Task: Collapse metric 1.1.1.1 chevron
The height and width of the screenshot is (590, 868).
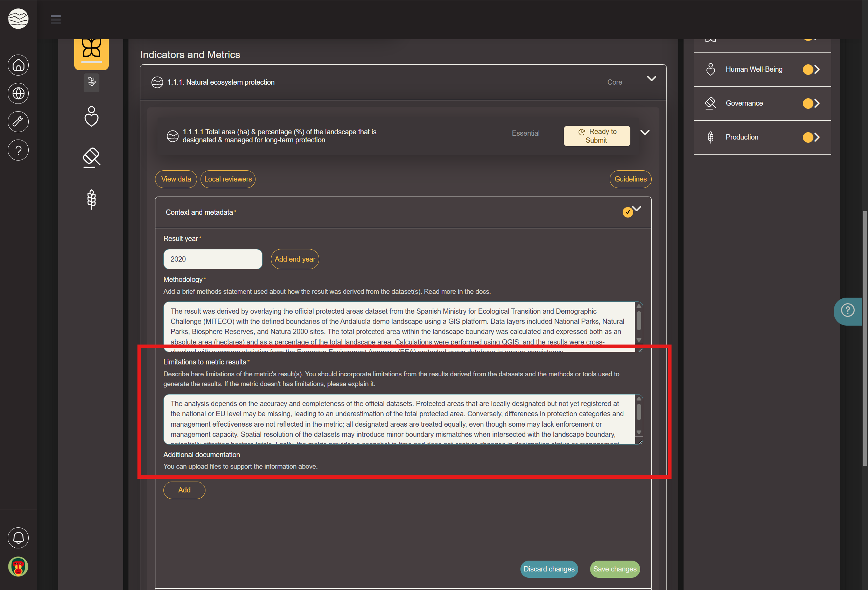Action: (x=645, y=133)
